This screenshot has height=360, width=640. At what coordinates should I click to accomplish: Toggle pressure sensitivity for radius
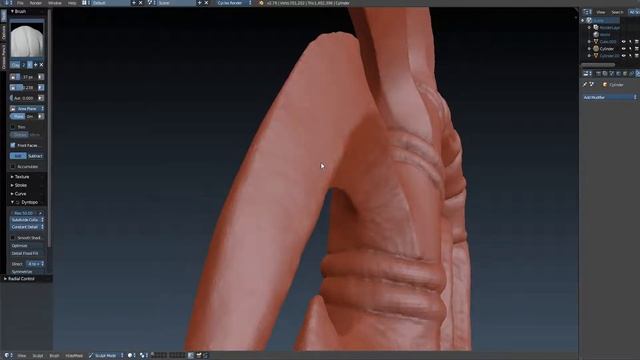[41, 77]
